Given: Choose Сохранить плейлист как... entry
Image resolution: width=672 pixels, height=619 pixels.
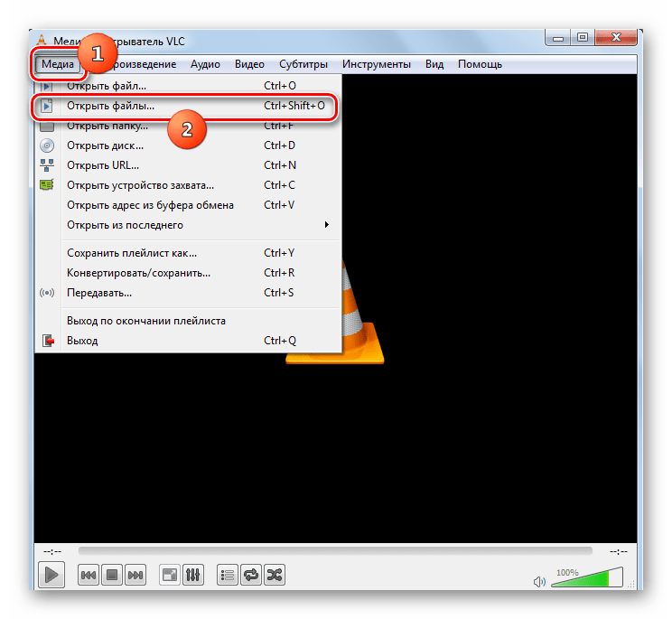Looking at the screenshot, I should [188, 253].
